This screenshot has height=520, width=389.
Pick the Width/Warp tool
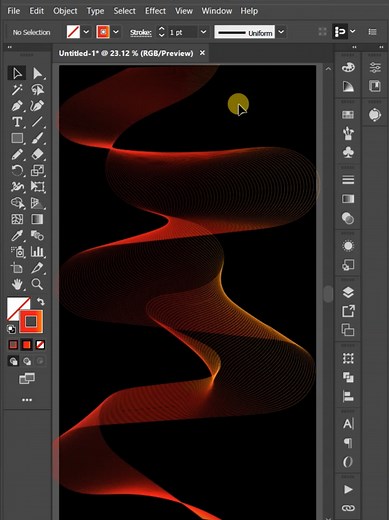point(17,187)
